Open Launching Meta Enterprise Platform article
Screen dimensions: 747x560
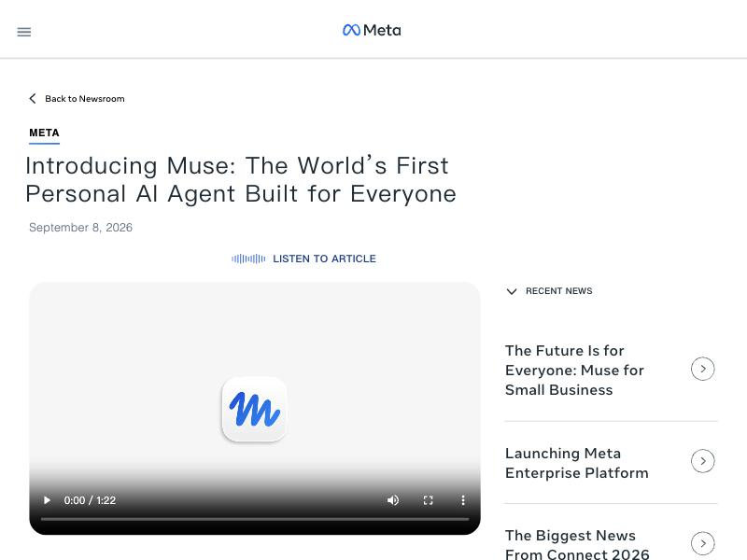(577, 463)
